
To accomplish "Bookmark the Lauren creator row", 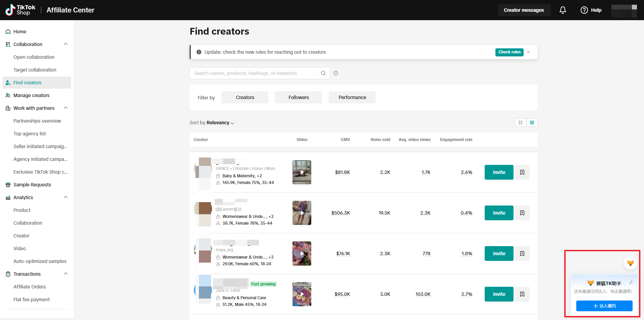I will tap(522, 213).
